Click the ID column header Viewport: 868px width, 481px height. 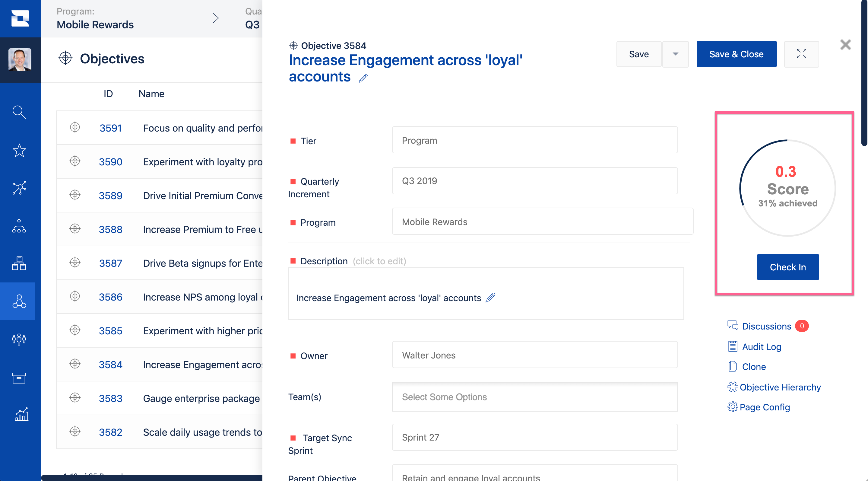108,94
